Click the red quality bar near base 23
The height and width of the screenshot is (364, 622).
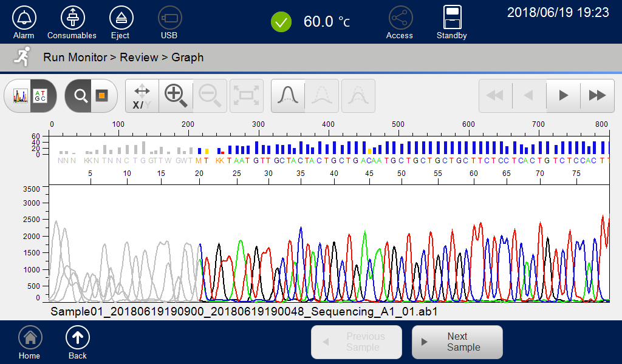[x=222, y=153]
